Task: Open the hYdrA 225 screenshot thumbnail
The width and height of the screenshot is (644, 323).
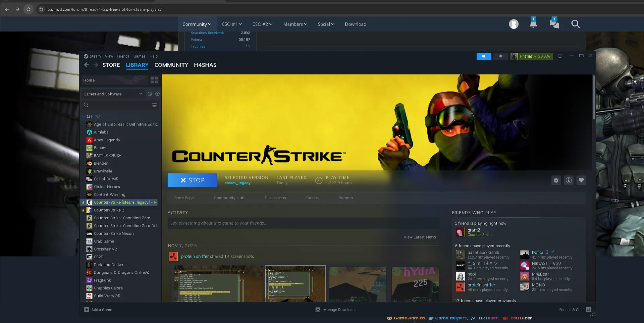Action: [x=415, y=284]
